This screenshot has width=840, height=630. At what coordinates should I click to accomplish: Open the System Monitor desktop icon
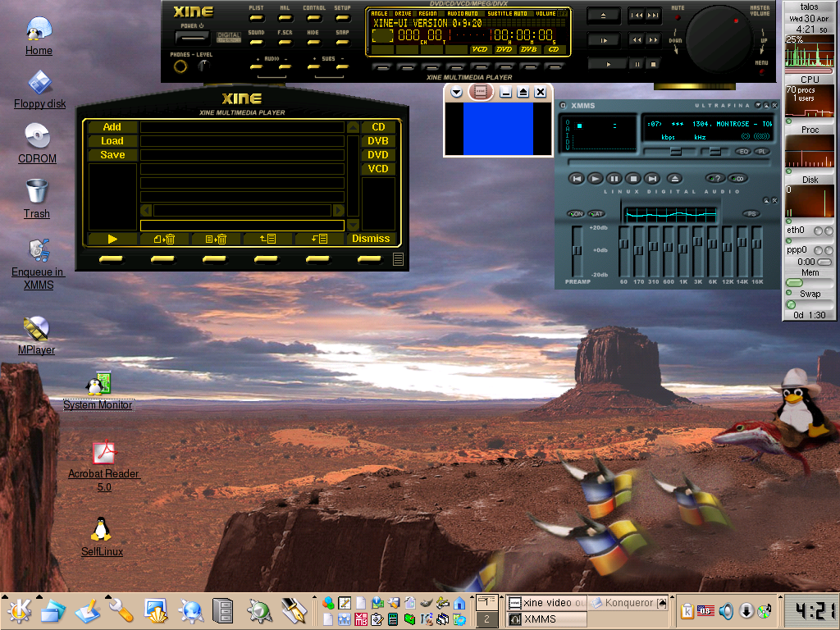[98, 390]
